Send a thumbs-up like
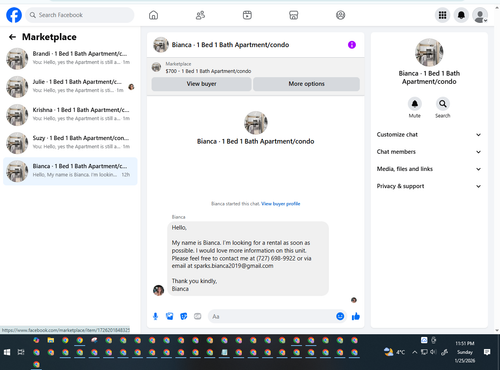This screenshot has width=500, height=370. click(x=356, y=316)
